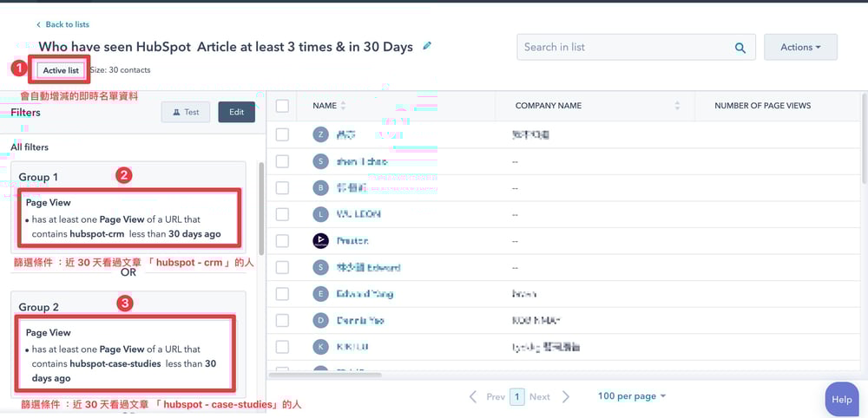The image size is (868, 418).
Task: Check the first contact row checkbox
Action: click(282, 134)
